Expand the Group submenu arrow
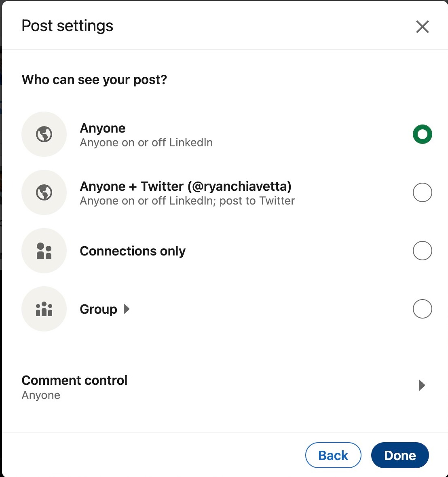Screen dimensions: 448x477 point(127,309)
